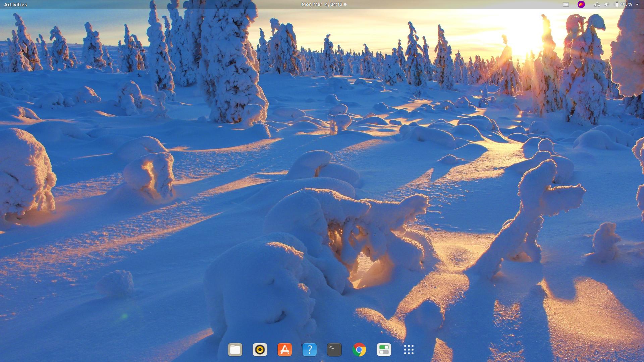Click the purple flame tray icon
The width and height of the screenshot is (644, 362).
(x=581, y=4)
